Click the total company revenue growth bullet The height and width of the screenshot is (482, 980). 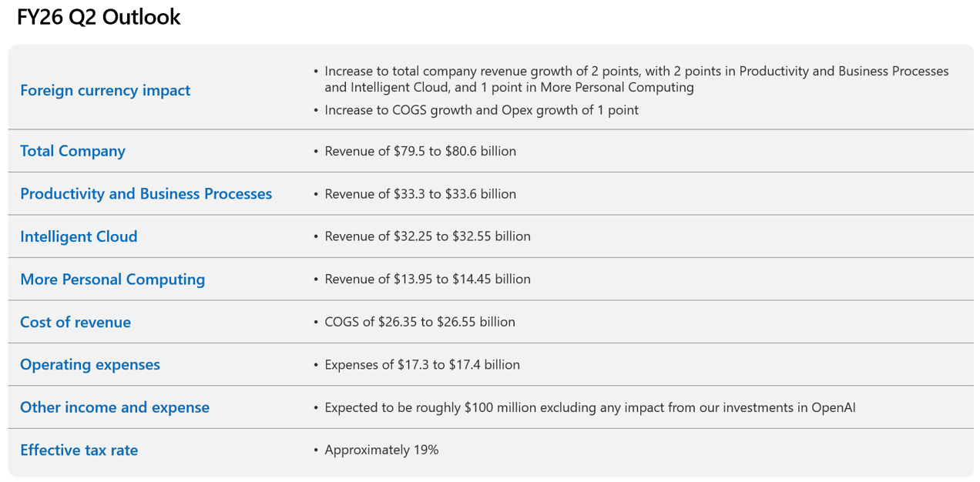coord(636,79)
